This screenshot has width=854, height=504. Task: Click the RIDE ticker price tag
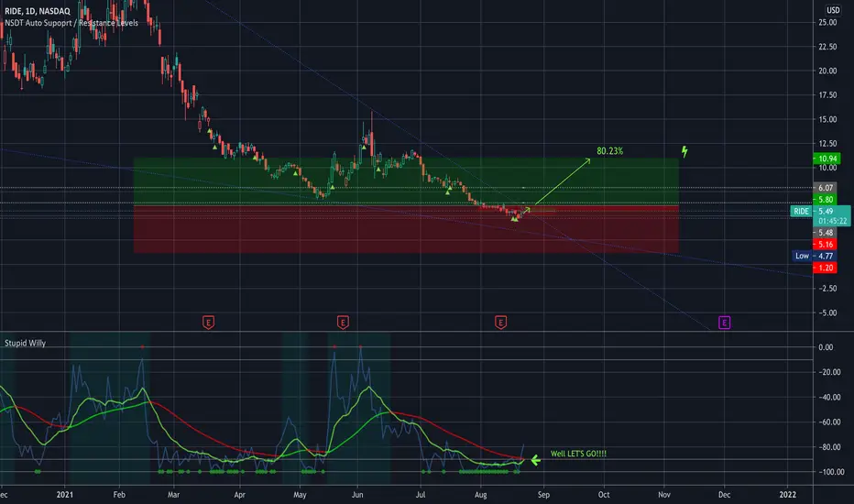click(801, 212)
